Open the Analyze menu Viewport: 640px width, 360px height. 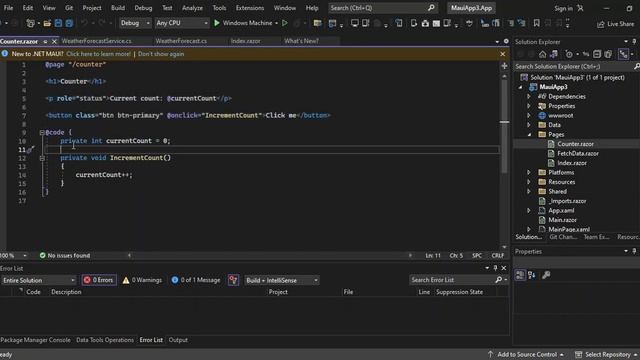click(192, 8)
